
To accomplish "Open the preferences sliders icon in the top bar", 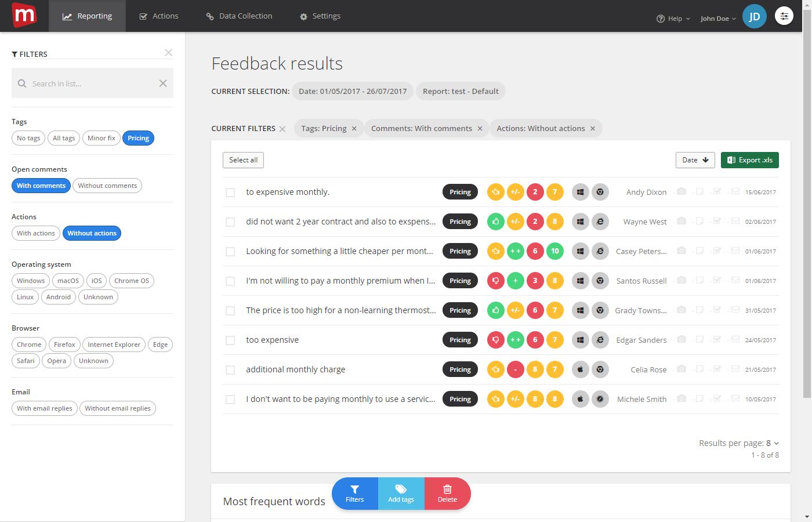I will 784,16.
